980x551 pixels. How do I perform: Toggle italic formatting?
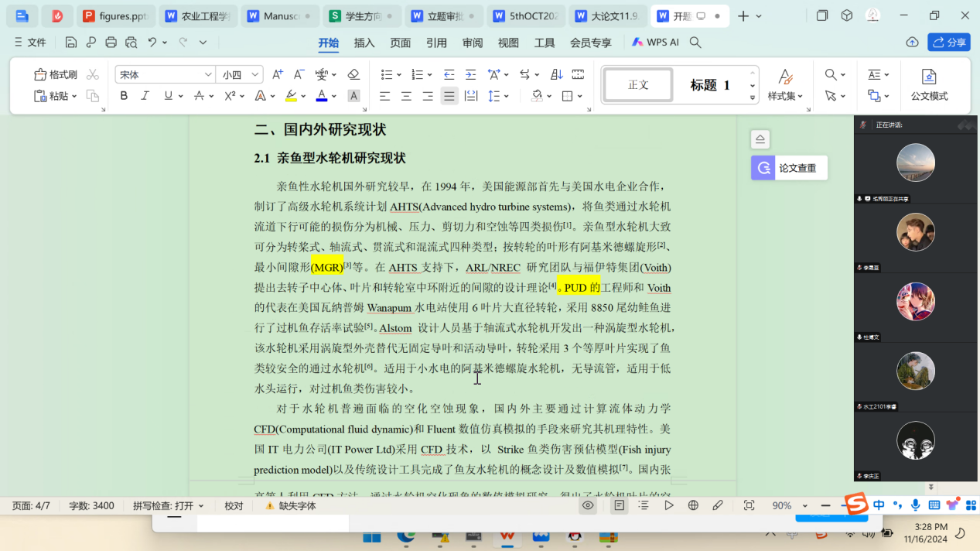(x=145, y=96)
